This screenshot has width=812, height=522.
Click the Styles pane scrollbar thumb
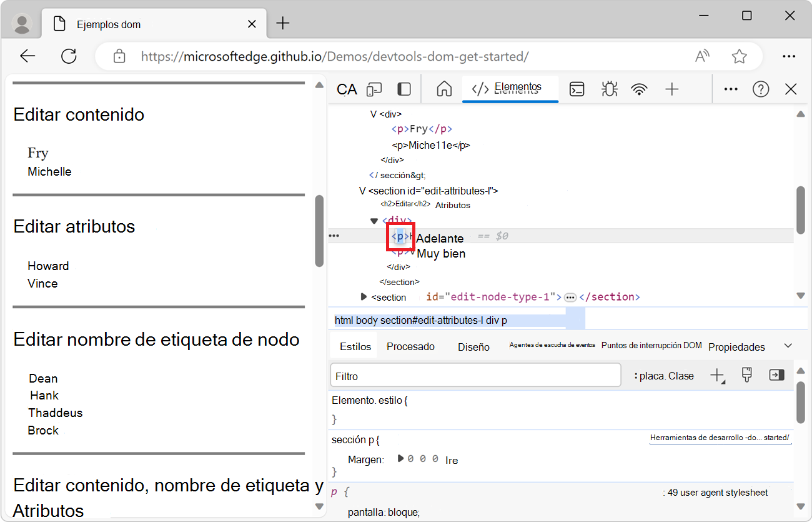tap(801, 403)
